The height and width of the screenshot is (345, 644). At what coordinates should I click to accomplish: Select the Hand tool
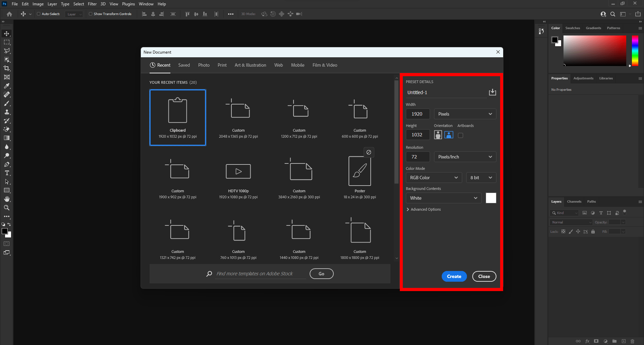(x=7, y=199)
